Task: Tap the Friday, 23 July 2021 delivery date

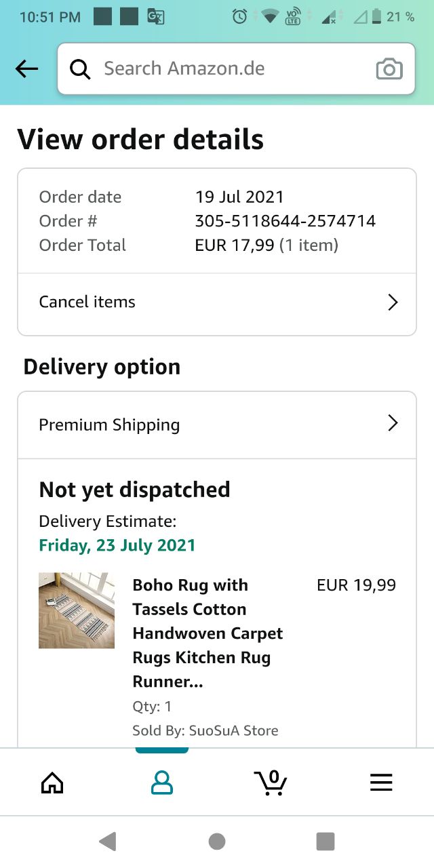Action: click(x=117, y=545)
